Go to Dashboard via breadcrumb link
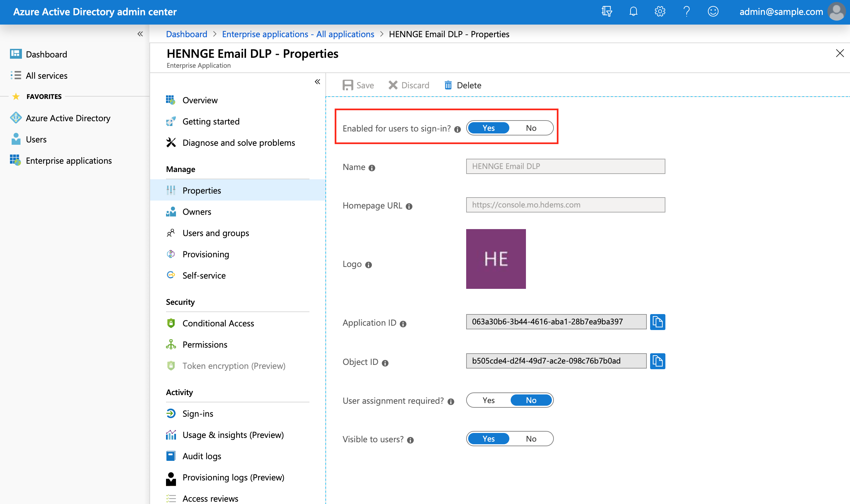 pyautogui.click(x=187, y=34)
